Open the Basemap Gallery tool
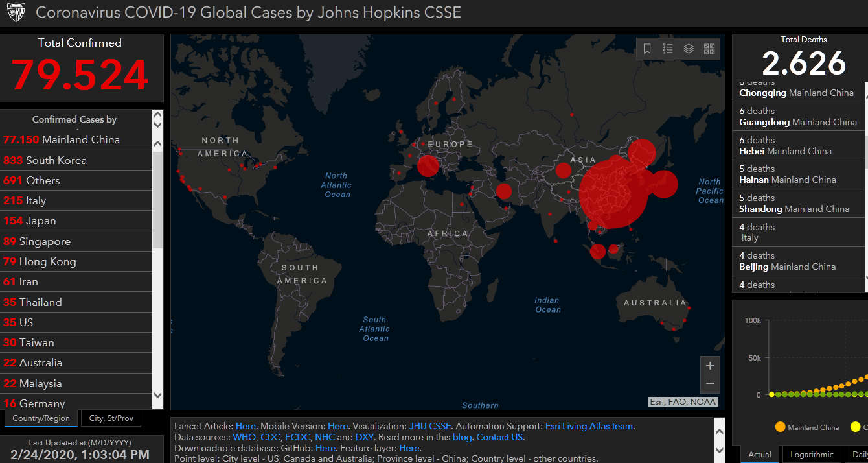 tap(709, 49)
